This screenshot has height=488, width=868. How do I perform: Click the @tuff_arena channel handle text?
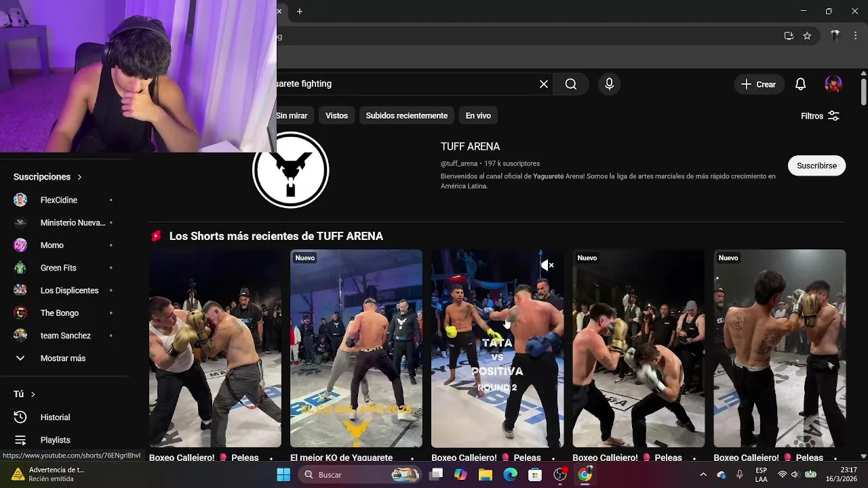459,163
